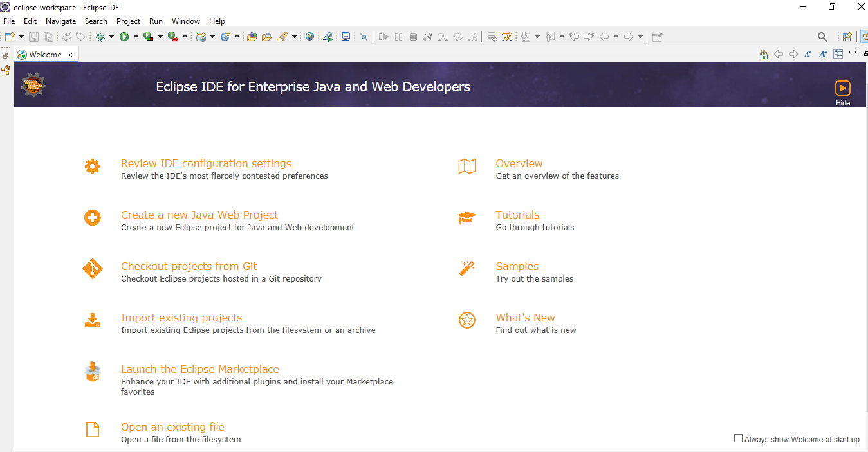Screen dimensions: 868x452
Task: Expand the Search flashlight dropdown arrow
Action: [x=294, y=37]
